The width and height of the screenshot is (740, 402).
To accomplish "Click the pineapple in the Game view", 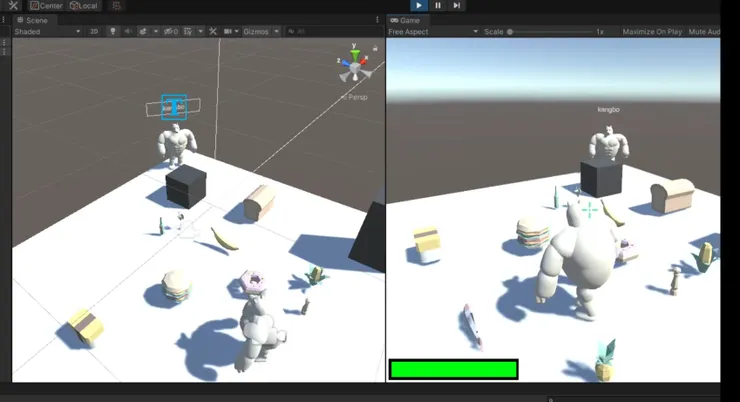I will pos(605,361).
